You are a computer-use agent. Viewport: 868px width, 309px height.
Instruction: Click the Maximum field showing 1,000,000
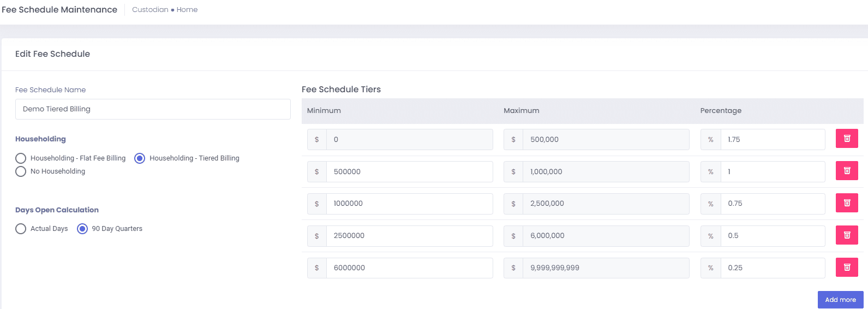[x=606, y=171]
